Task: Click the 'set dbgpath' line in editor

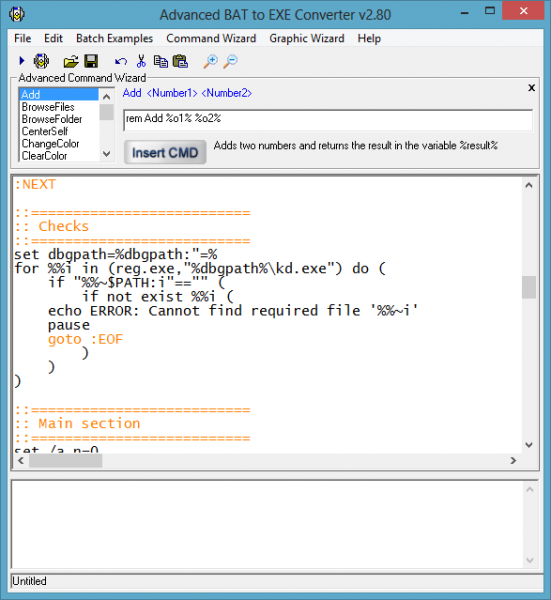Action: pyautogui.click(x=116, y=254)
